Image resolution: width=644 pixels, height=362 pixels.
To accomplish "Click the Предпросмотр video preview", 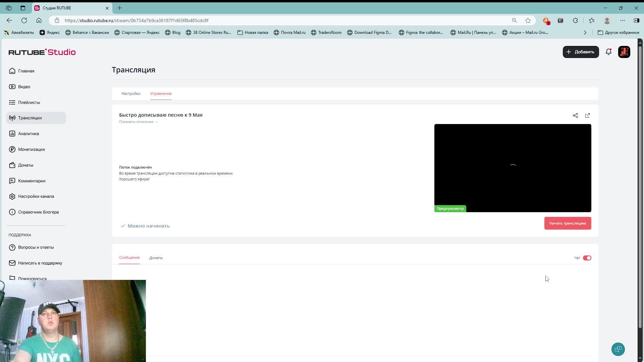I will 513,168.
